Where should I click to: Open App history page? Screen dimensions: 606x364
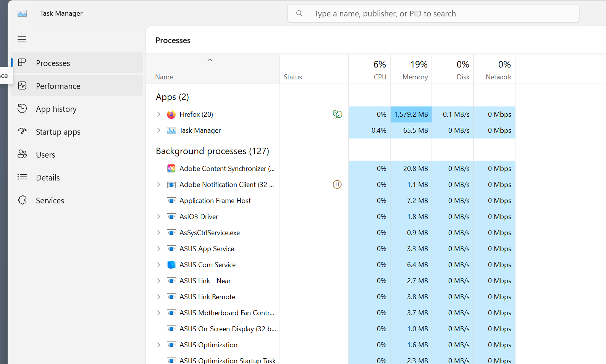(77, 108)
